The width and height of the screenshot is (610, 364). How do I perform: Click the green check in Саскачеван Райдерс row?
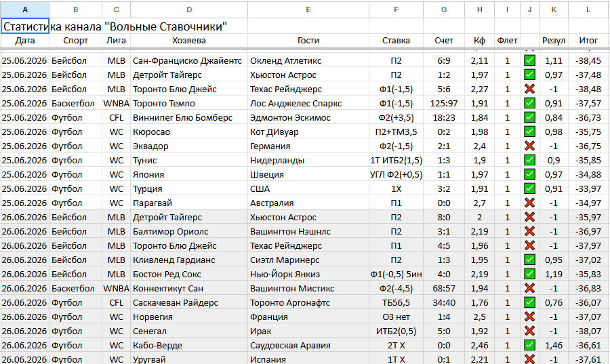coord(529,302)
